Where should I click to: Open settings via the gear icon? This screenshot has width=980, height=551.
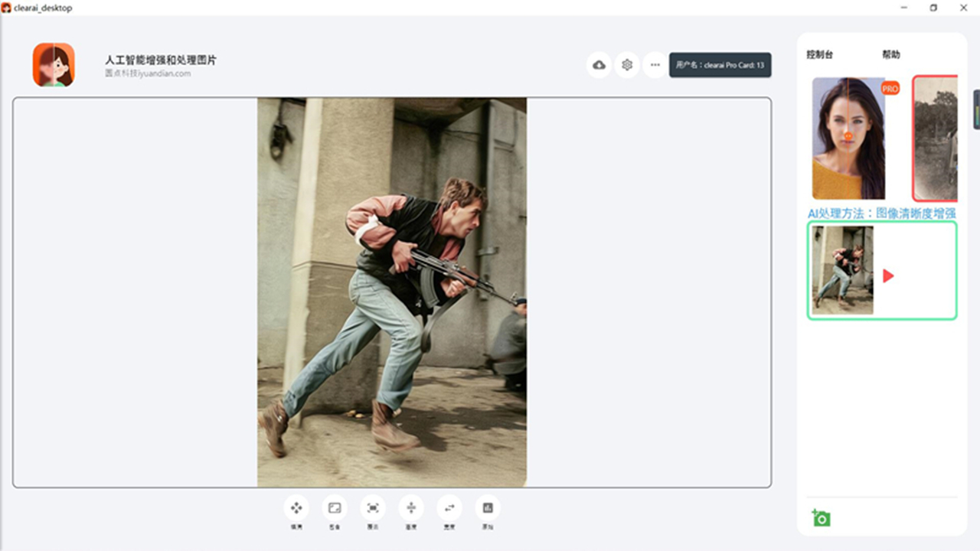coord(627,65)
